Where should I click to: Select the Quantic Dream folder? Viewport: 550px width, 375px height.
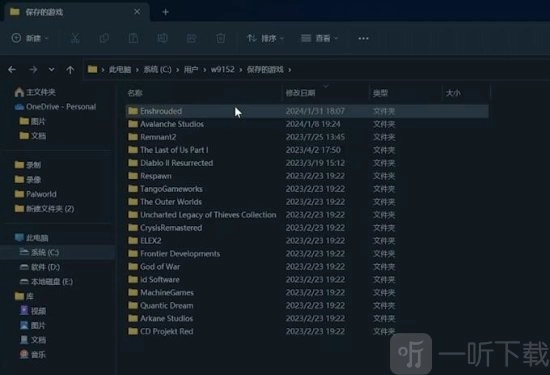161,306
